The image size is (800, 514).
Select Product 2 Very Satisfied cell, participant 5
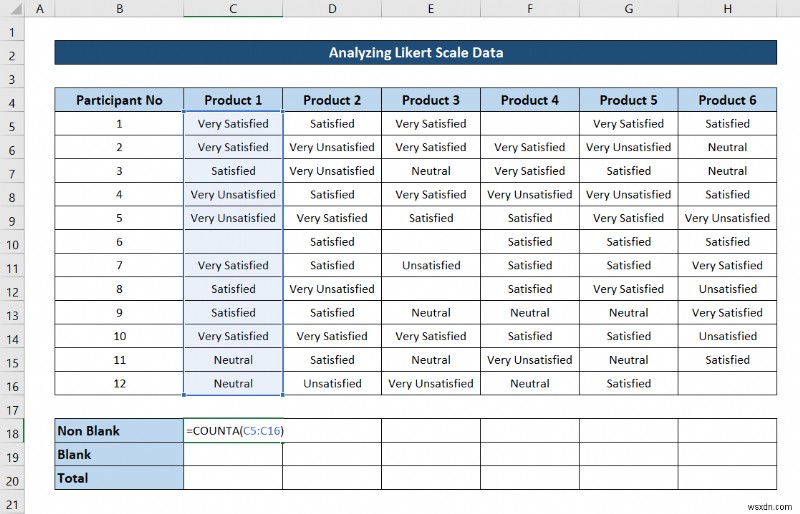332,218
